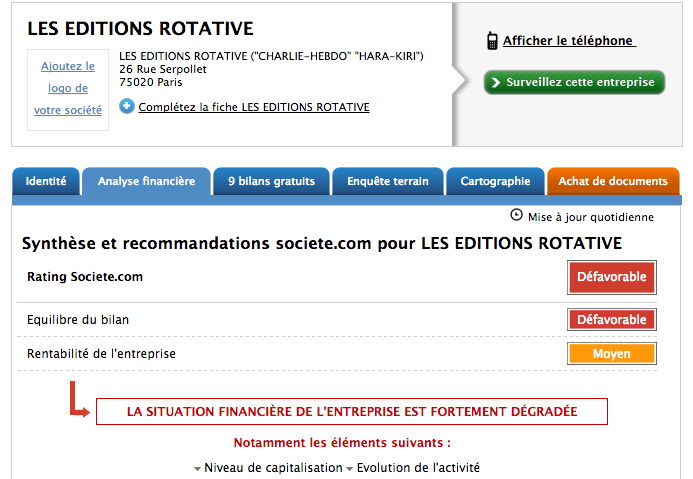Click the Défavorable badge for Equilibre du bilan

point(612,319)
